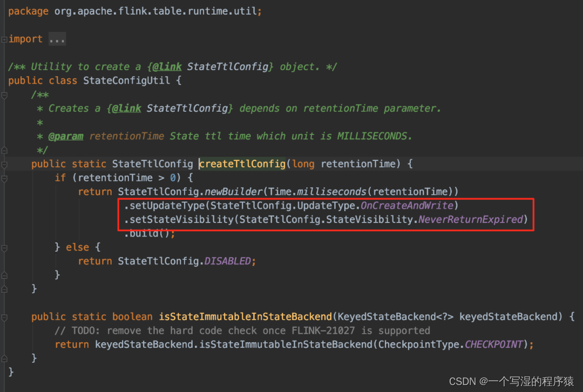The height and width of the screenshot is (392, 583).
Task: Click the setUpdateType method call
Action: point(167,206)
